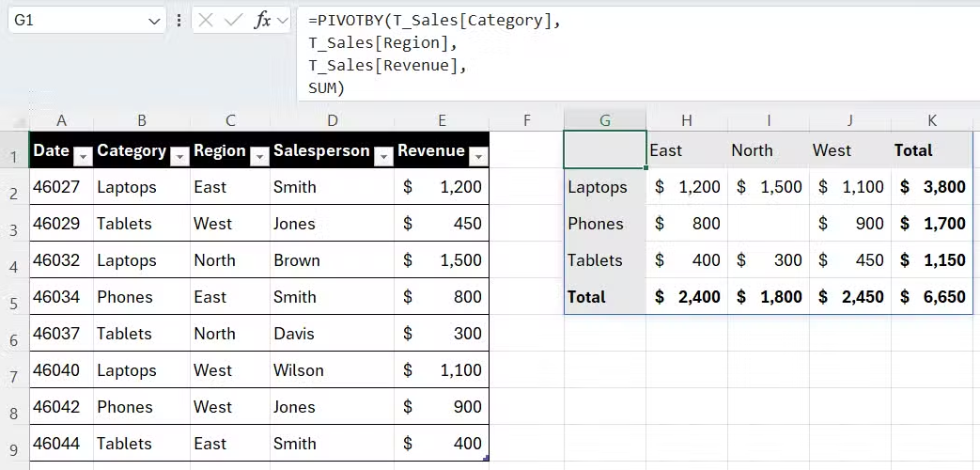980x470 pixels.
Task: Click the three-dot handle beside Name Box
Action: (179, 21)
